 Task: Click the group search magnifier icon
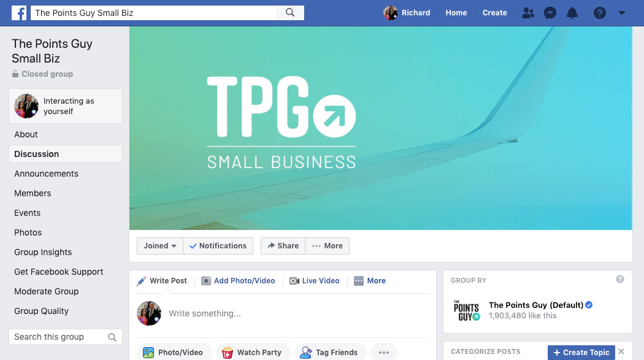click(x=112, y=337)
